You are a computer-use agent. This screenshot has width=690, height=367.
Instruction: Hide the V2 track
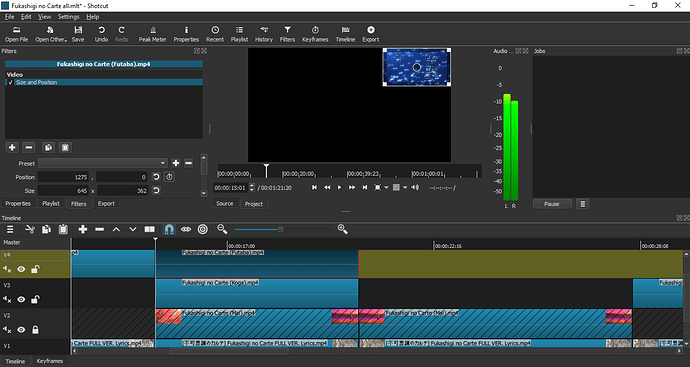pyautogui.click(x=21, y=330)
